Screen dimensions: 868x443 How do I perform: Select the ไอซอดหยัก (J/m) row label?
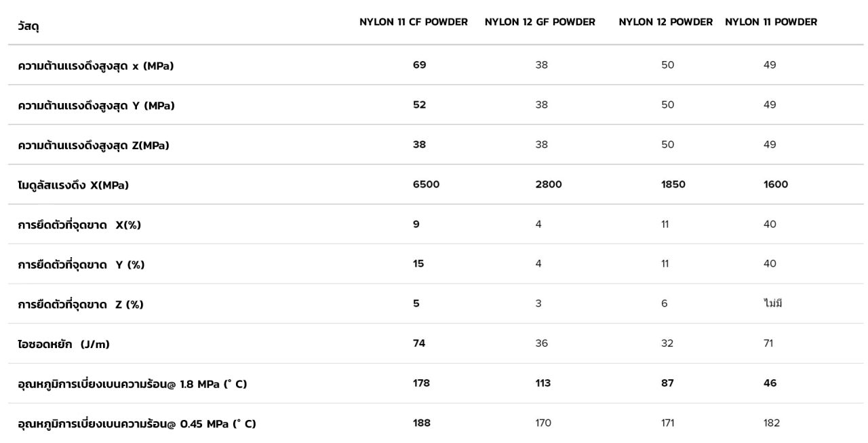click(x=64, y=345)
